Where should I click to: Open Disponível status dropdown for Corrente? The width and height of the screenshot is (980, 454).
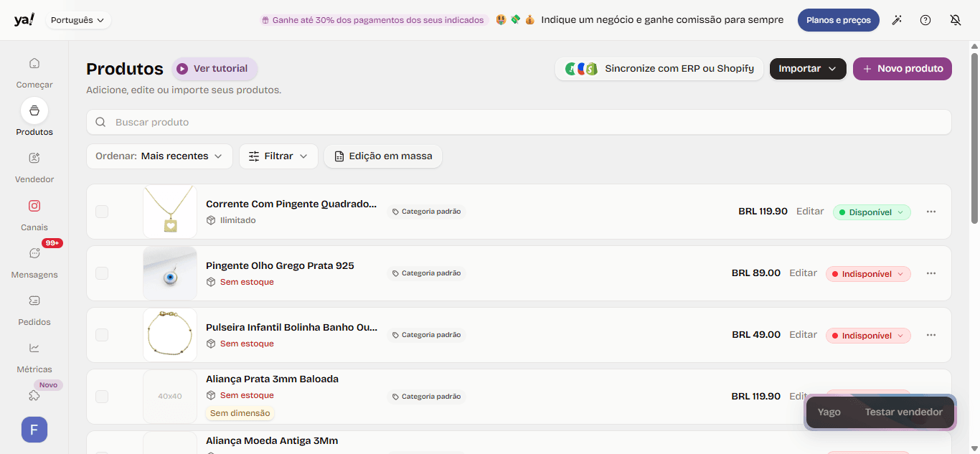tap(872, 212)
